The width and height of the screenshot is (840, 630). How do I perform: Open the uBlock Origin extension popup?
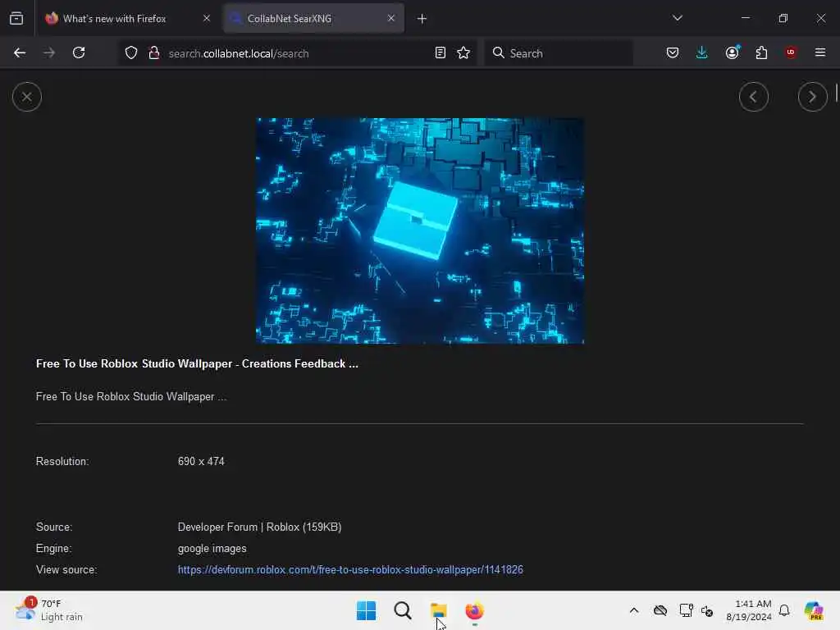click(790, 52)
